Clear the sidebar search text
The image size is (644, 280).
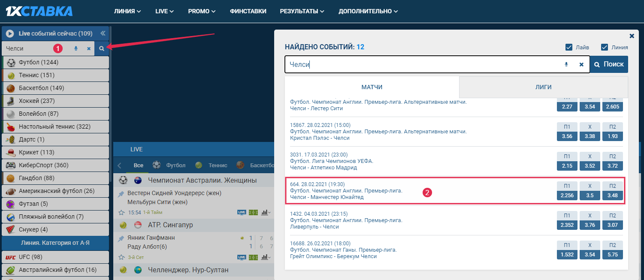tap(89, 48)
